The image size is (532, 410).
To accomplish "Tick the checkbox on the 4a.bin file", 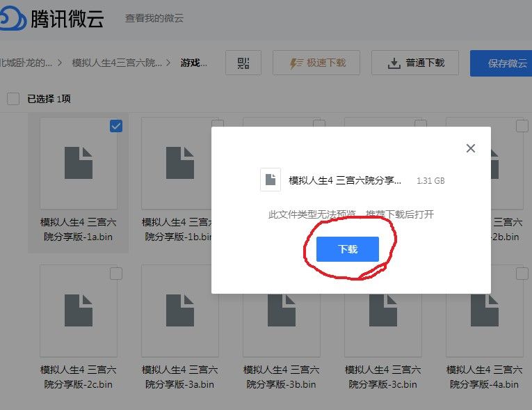I will click(522, 274).
